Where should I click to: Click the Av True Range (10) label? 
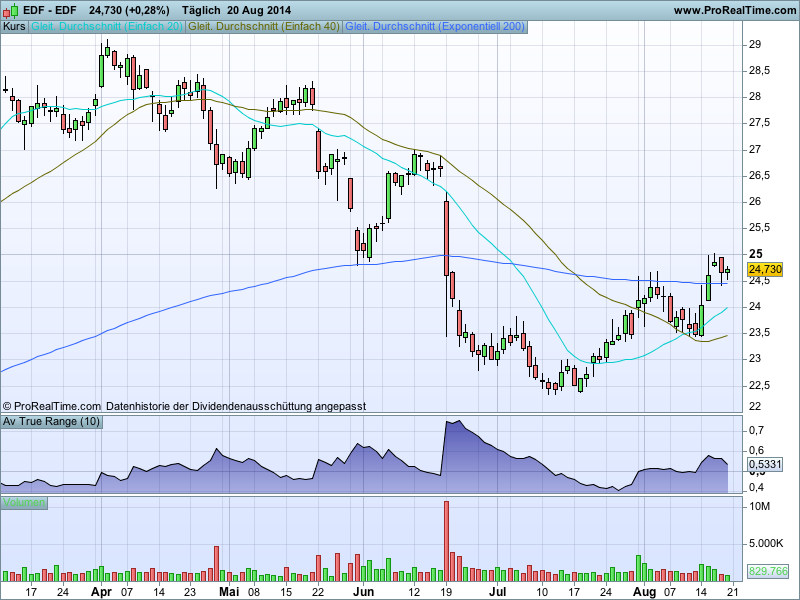pyautogui.click(x=52, y=421)
